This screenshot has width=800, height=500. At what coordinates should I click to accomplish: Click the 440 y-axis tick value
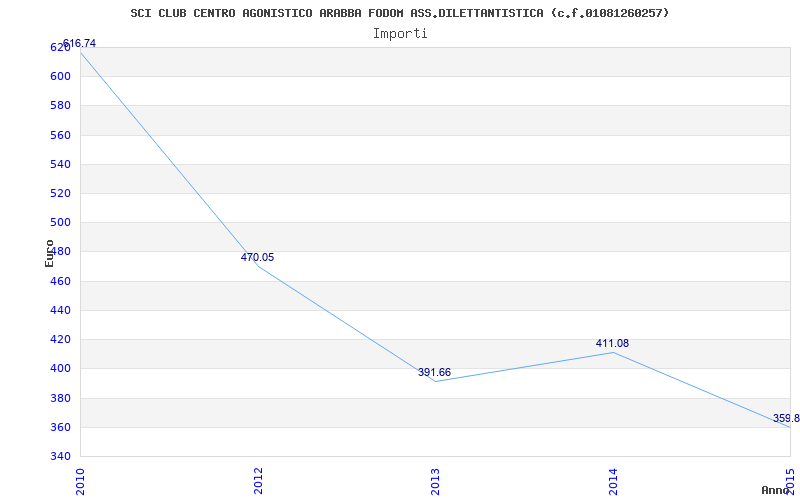pos(60,310)
